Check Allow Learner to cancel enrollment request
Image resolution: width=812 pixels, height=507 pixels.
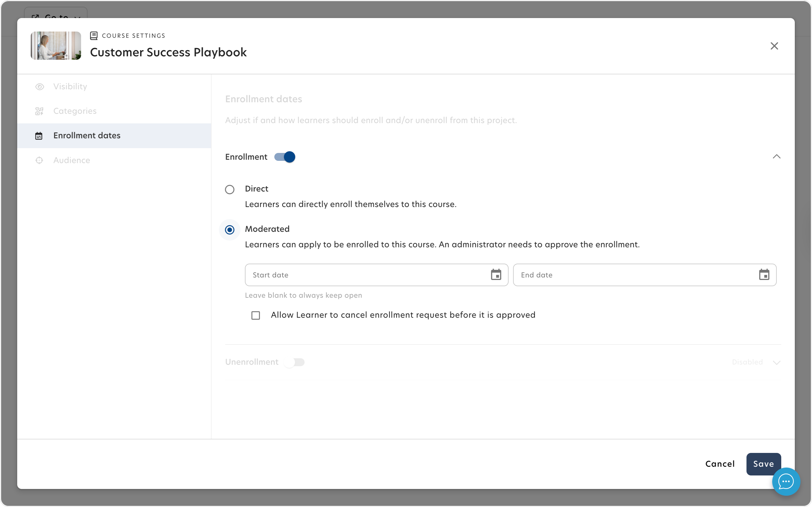tap(256, 315)
